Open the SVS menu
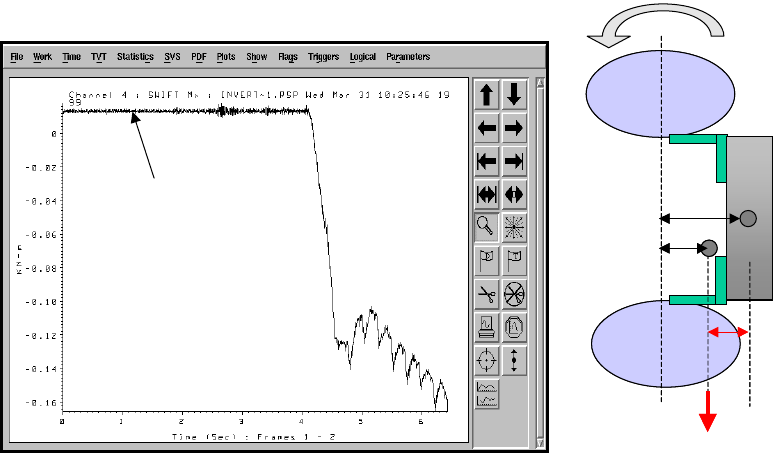 [172, 57]
